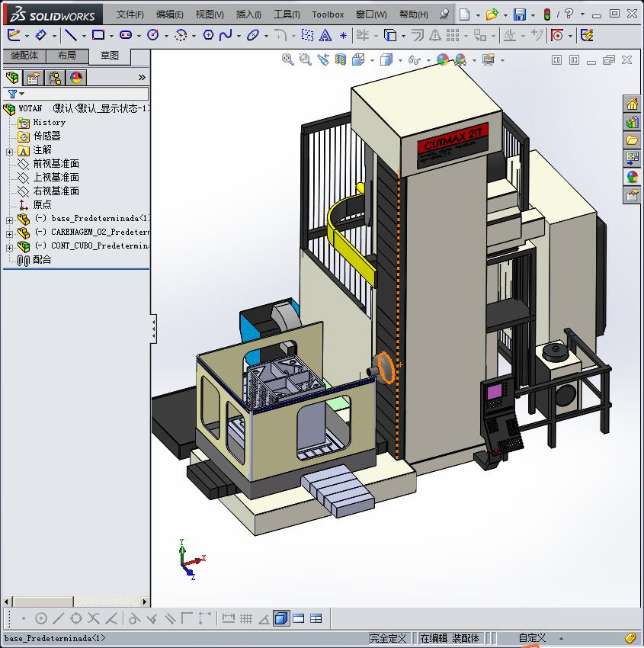Select the Smart Dimension tool
Viewport: 644px width, 648px height.
[x=41, y=36]
